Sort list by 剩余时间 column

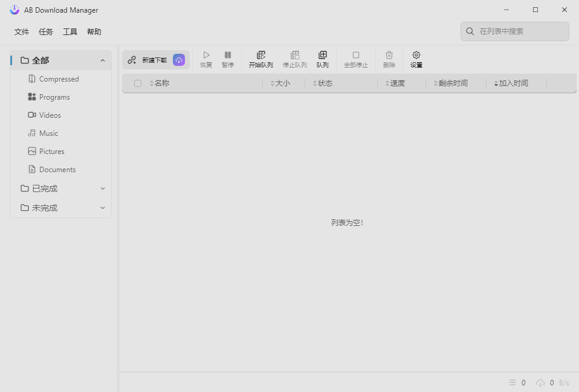coord(450,83)
